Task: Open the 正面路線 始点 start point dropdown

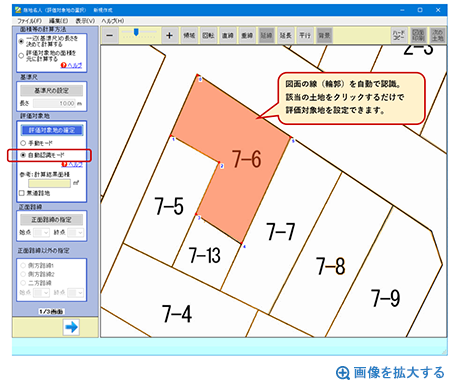Action: click(42, 232)
